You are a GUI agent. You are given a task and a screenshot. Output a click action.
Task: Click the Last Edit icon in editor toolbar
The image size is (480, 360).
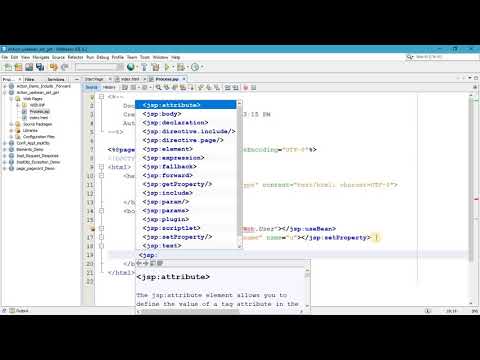125,88
